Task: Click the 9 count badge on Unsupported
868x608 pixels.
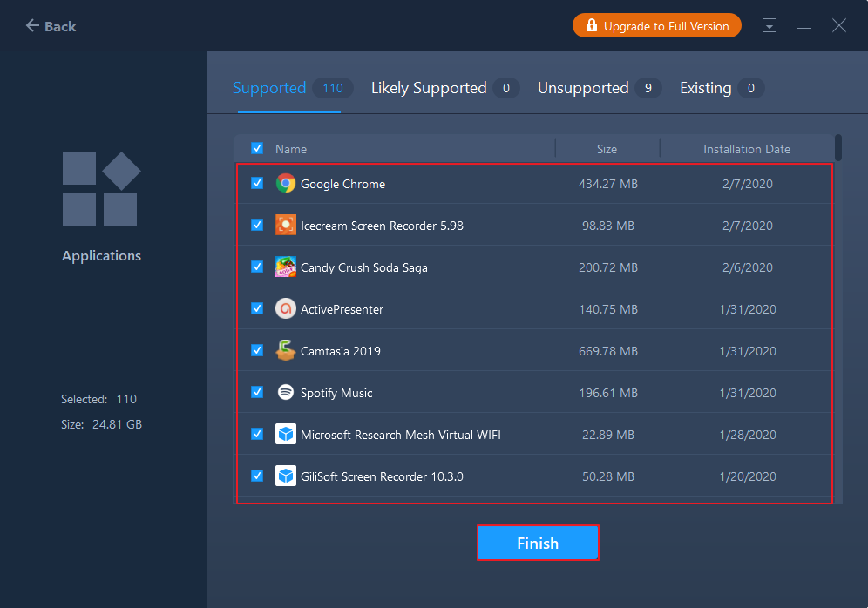Action: click(x=648, y=88)
